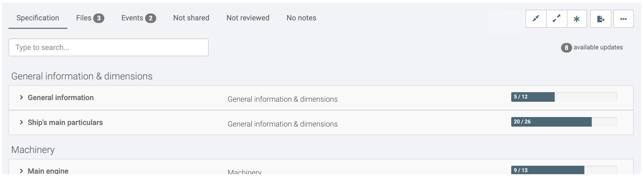
Task: Click the asterisk icon button
Action: click(577, 19)
